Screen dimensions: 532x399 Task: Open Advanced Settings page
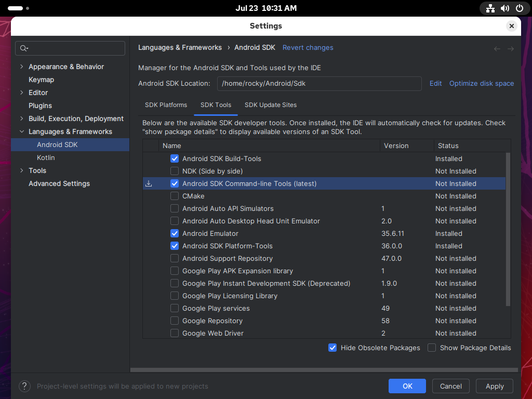pyautogui.click(x=59, y=183)
